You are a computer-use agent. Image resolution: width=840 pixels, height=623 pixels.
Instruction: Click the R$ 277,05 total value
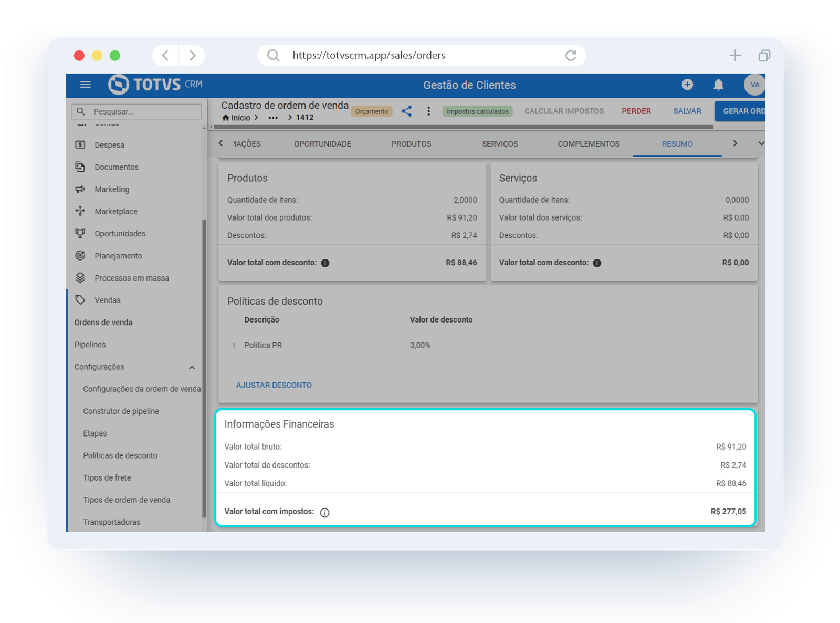[x=728, y=512]
